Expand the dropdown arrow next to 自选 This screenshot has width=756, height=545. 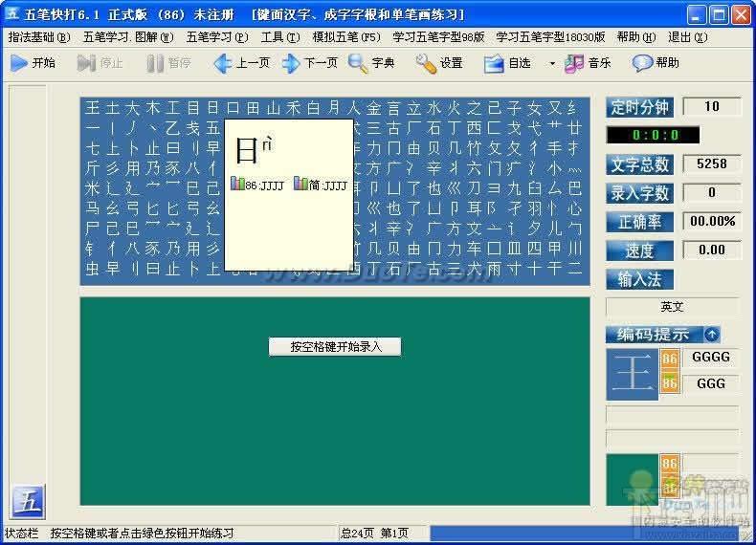[x=552, y=63]
